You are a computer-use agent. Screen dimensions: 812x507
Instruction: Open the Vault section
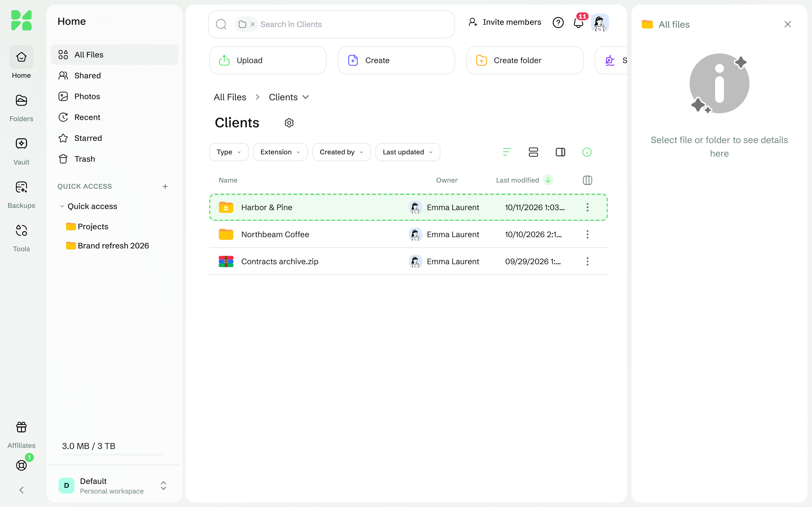[x=21, y=151]
